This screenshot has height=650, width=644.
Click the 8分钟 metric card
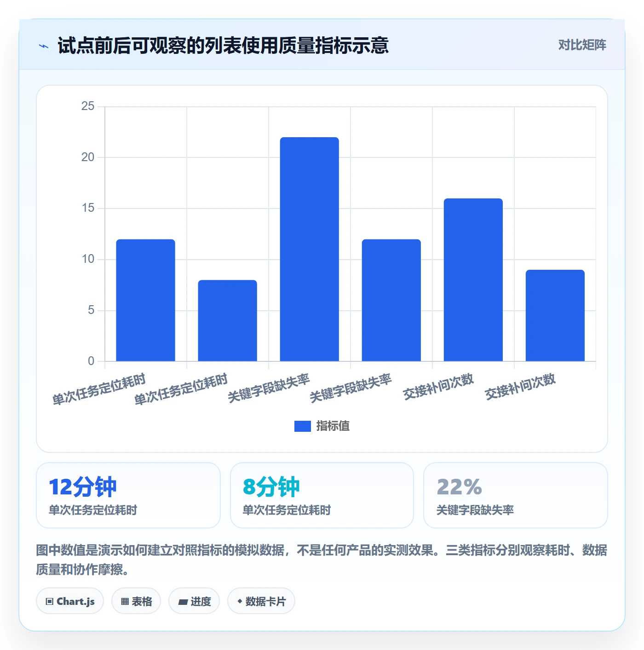[322, 495]
